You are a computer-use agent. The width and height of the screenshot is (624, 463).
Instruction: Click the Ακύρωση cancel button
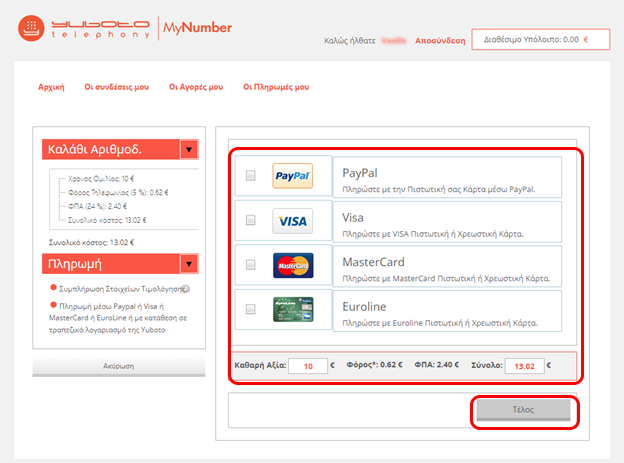coord(119,366)
